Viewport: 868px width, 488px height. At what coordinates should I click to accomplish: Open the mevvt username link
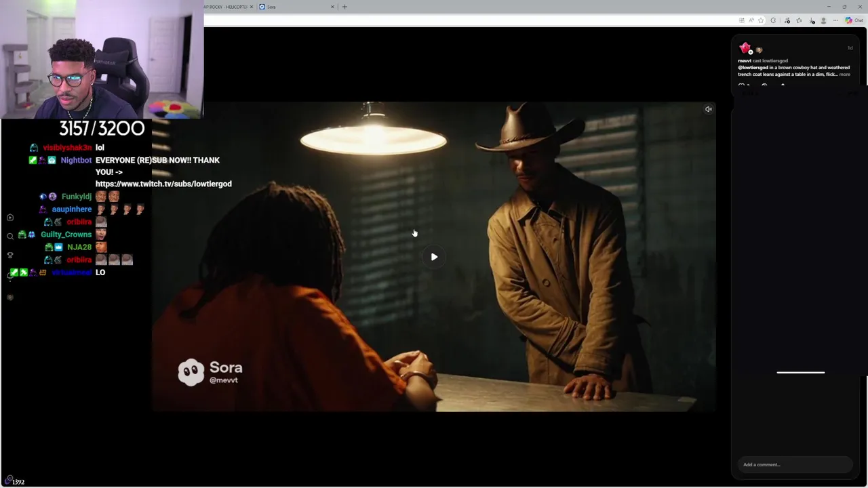(745, 61)
